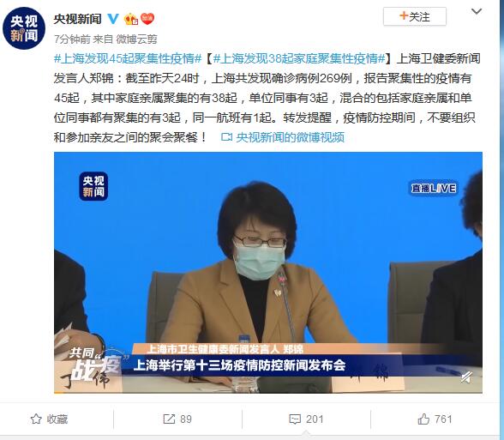Toggle the video mute speaker icon
The width and height of the screenshot is (504, 440).
(466, 377)
